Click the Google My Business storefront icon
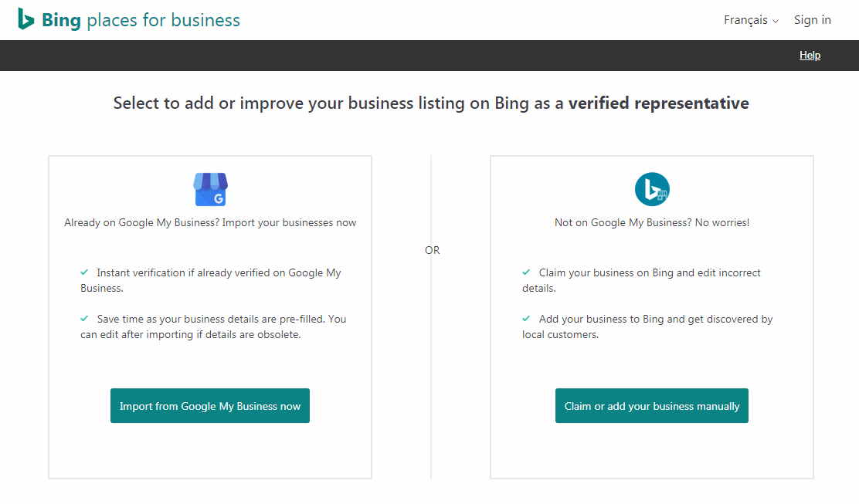Viewport: 859px width, 504px height. pyautogui.click(x=210, y=190)
